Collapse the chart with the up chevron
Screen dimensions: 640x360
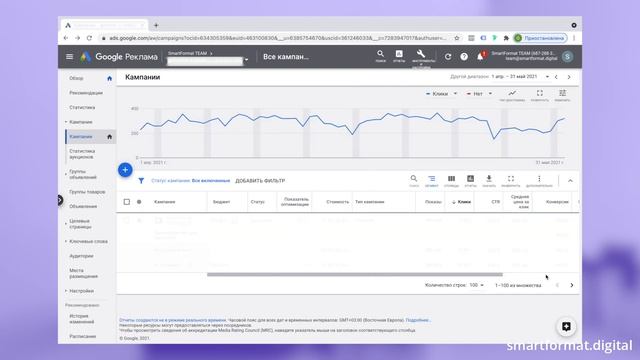(570, 180)
